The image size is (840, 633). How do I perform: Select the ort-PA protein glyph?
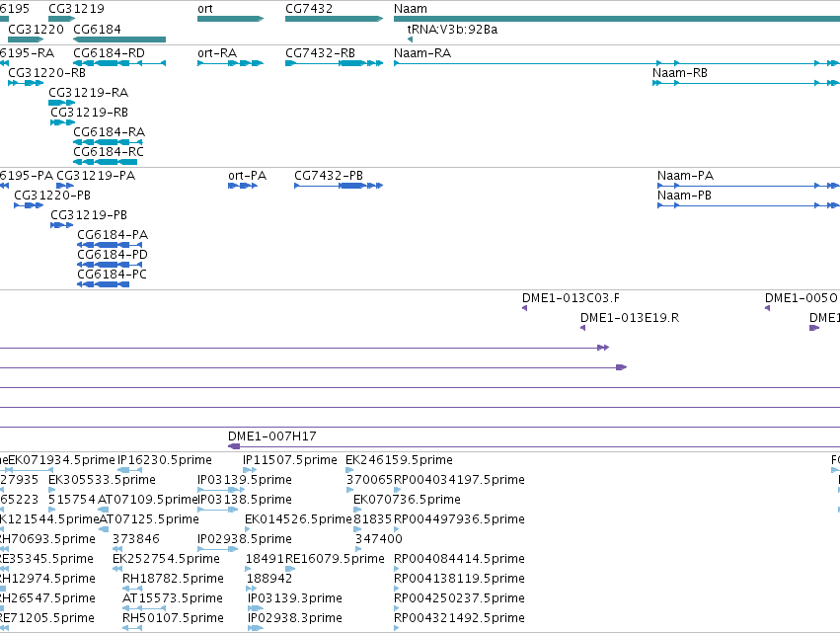(243, 186)
